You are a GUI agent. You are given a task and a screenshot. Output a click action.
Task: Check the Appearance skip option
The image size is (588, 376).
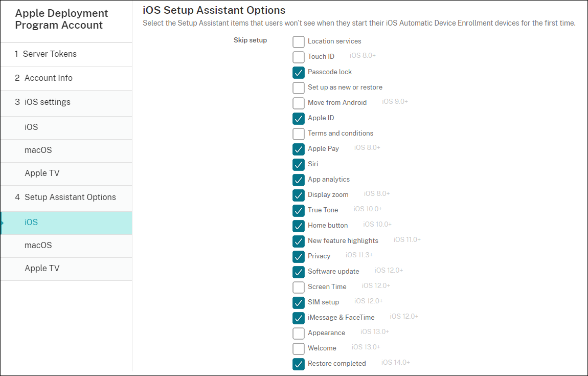tap(299, 333)
